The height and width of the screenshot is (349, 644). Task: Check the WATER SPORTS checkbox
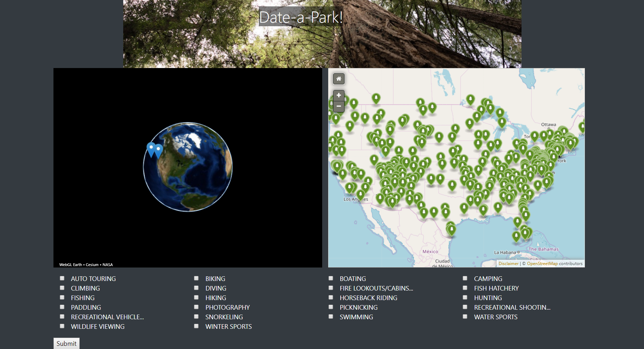[465, 317]
